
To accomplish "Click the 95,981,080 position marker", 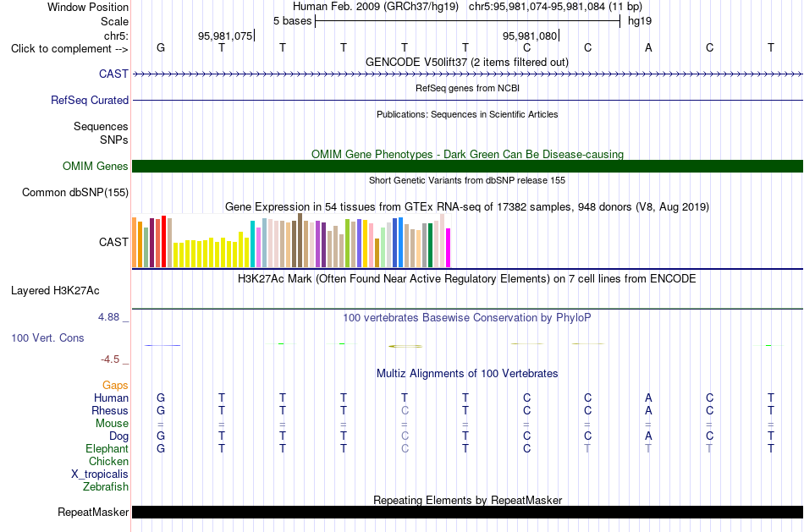I will pos(530,36).
